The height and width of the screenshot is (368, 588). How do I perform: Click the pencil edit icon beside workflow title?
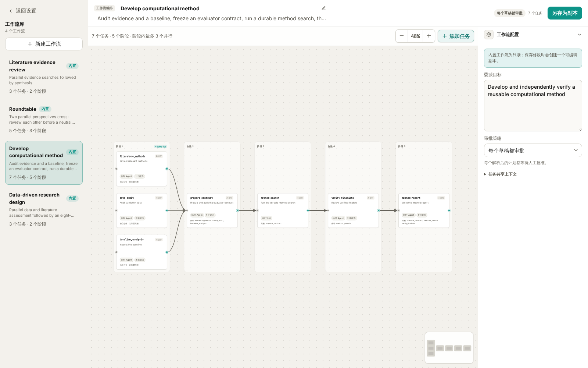[x=324, y=8]
